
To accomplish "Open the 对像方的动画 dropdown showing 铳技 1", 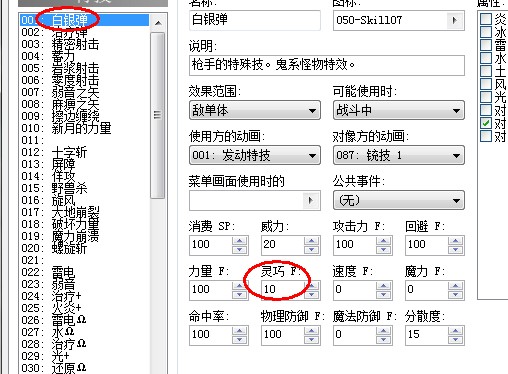I will pos(399,155).
